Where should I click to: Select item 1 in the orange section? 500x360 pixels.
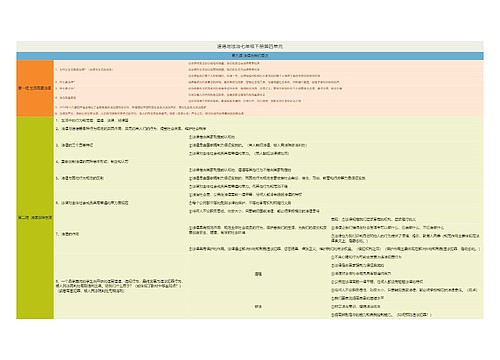tap(84, 70)
